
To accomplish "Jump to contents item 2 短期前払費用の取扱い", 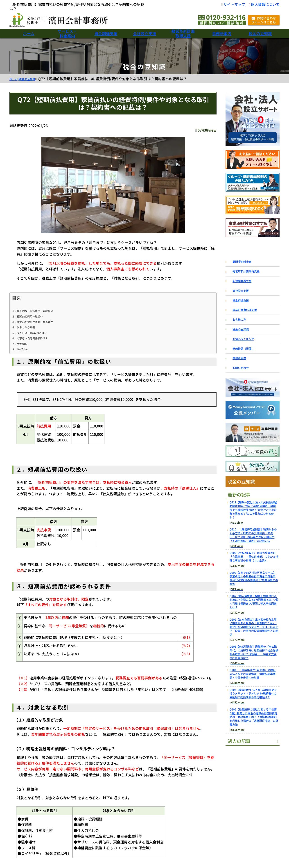I will pos(28,316).
